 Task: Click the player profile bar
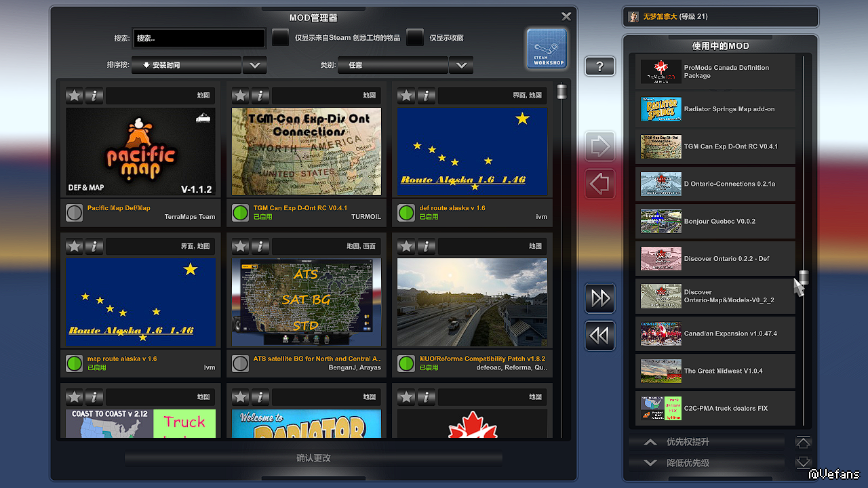(x=721, y=17)
